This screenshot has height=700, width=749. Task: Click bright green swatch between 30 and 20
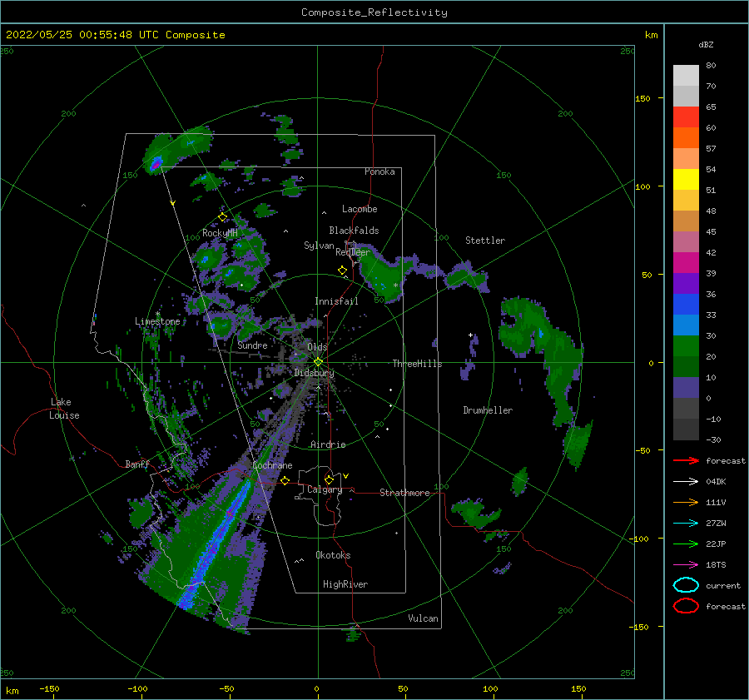686,345
